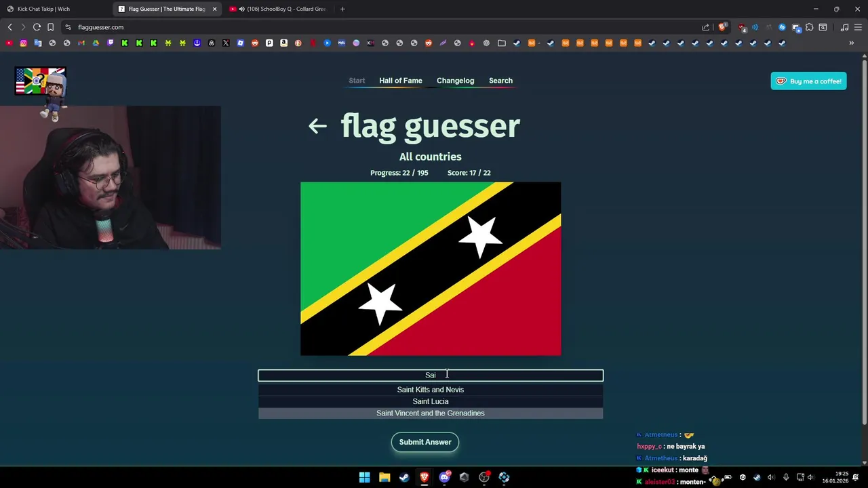Focus the country answer input field
The image size is (868, 488).
[431, 375]
